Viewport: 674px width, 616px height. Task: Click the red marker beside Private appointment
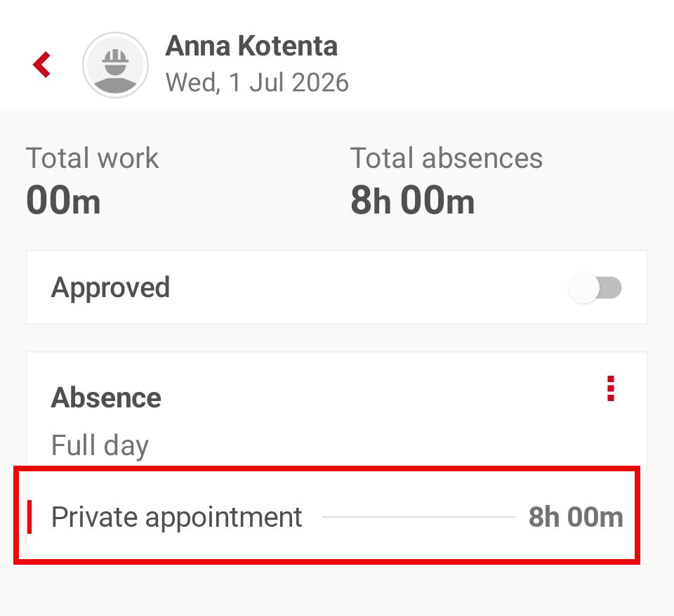(29, 517)
